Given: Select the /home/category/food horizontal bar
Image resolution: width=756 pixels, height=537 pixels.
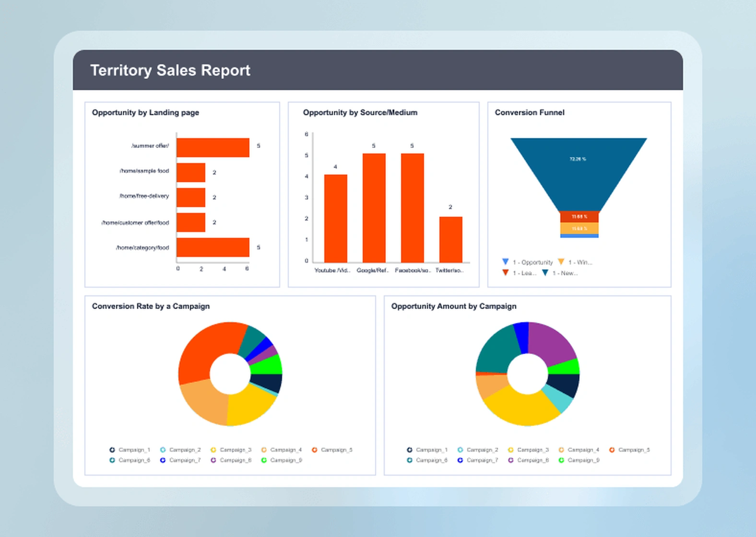Looking at the screenshot, I should tap(213, 247).
